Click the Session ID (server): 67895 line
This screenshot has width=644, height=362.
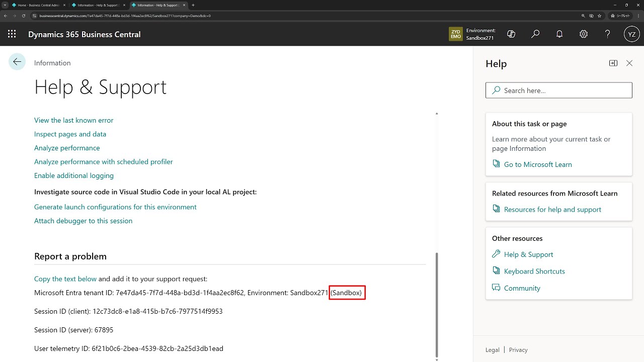click(73, 330)
